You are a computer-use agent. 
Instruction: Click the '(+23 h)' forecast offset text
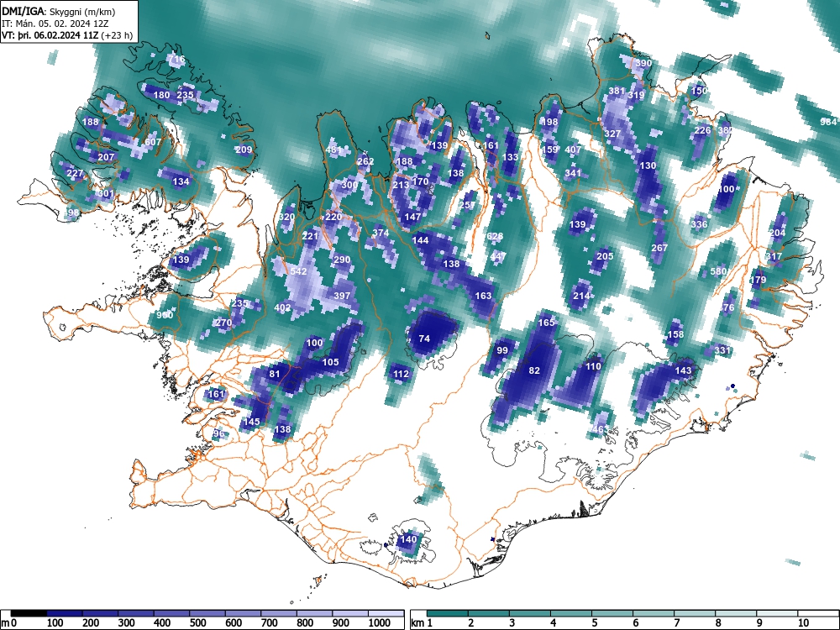118,35
